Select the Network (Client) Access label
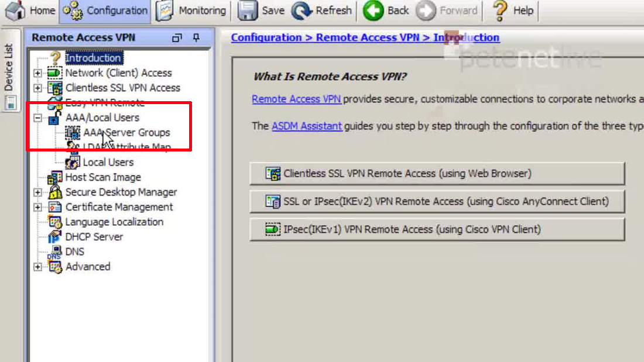The width and height of the screenshot is (644, 362). point(118,73)
